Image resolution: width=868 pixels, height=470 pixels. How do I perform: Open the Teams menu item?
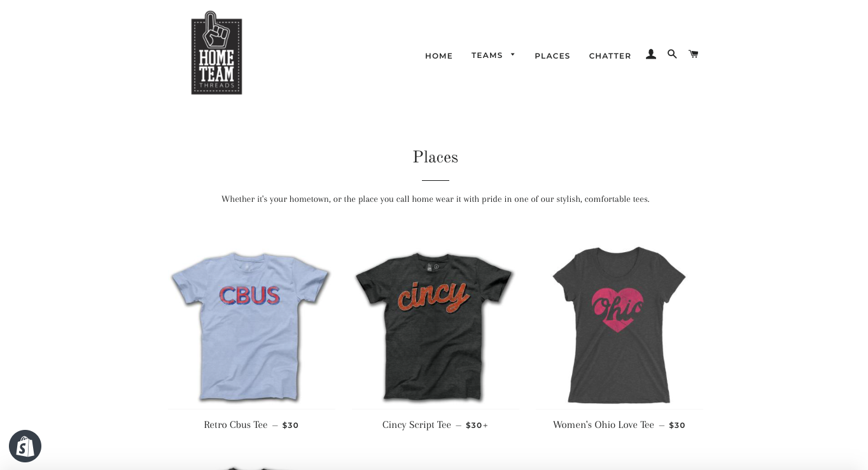pyautogui.click(x=487, y=55)
